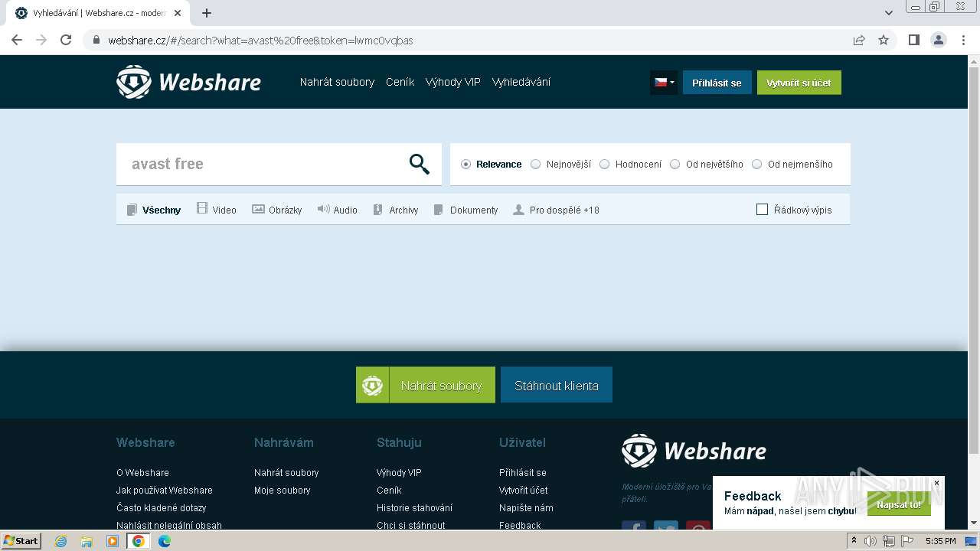The image size is (980, 551).
Task: Open Internet Explorer from taskbar
Action: pyautogui.click(x=60, y=541)
